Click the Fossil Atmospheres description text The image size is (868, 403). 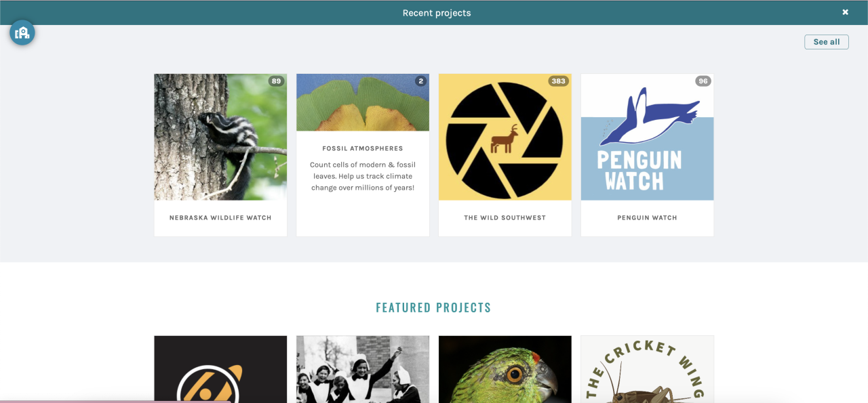coord(363,176)
